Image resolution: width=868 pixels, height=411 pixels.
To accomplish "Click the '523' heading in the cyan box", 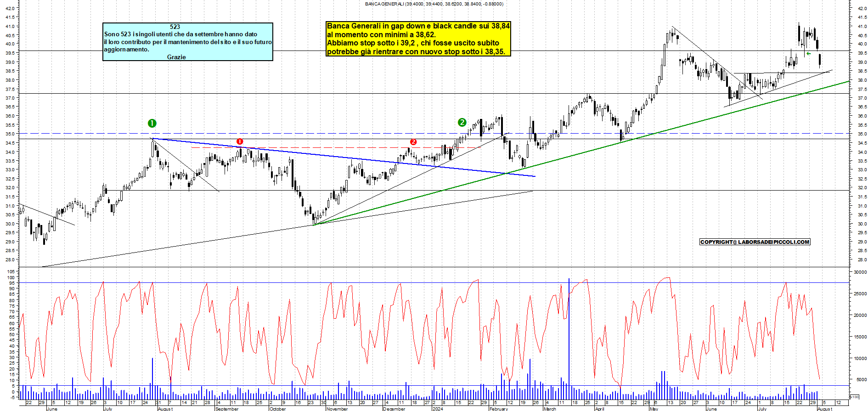I will pos(175,27).
